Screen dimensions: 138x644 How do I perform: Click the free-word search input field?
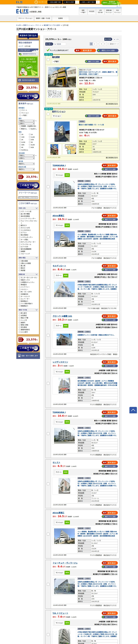28,197
